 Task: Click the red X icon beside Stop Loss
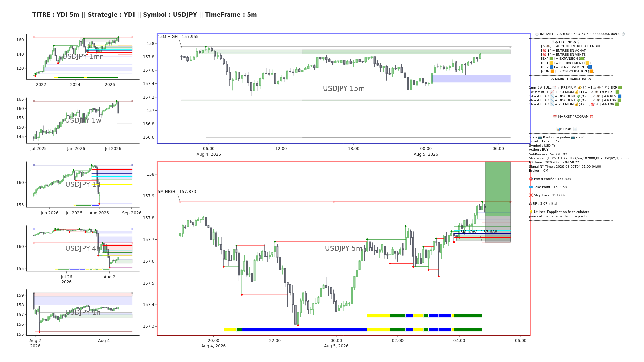[531, 195]
